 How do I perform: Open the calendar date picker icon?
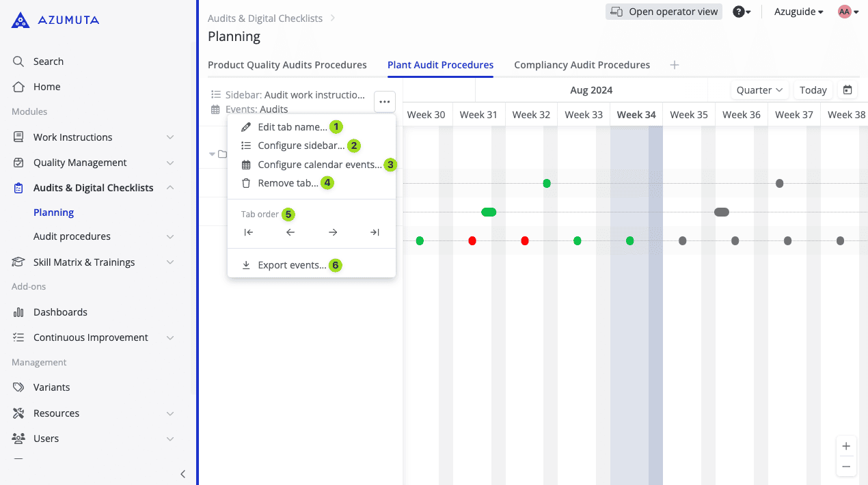click(x=847, y=90)
